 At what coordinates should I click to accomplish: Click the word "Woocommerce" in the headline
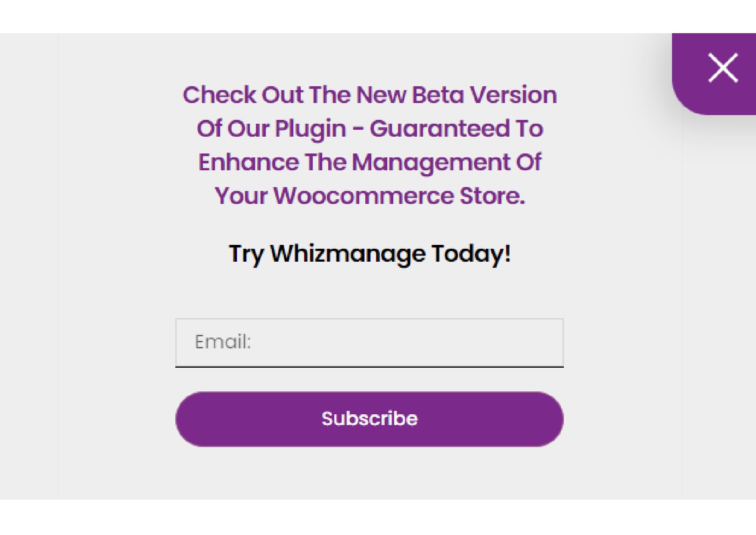click(364, 196)
